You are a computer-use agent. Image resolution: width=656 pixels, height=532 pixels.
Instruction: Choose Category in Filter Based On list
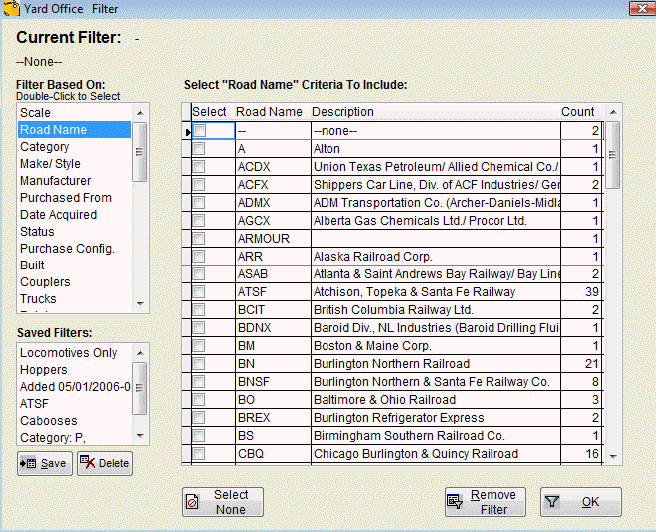[74, 147]
